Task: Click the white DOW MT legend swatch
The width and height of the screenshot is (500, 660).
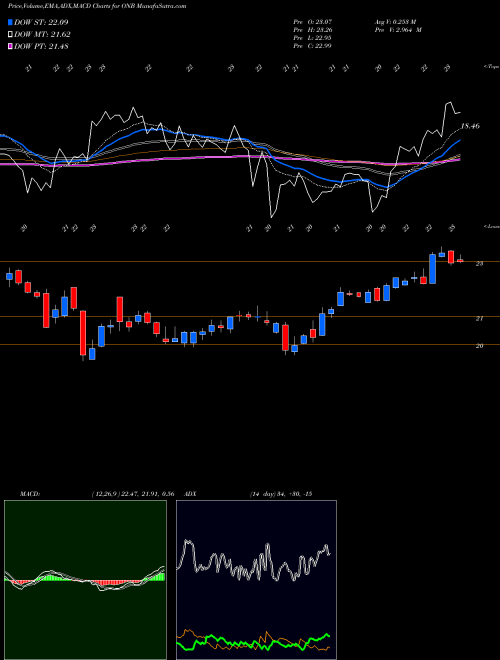Action: click(x=10, y=35)
